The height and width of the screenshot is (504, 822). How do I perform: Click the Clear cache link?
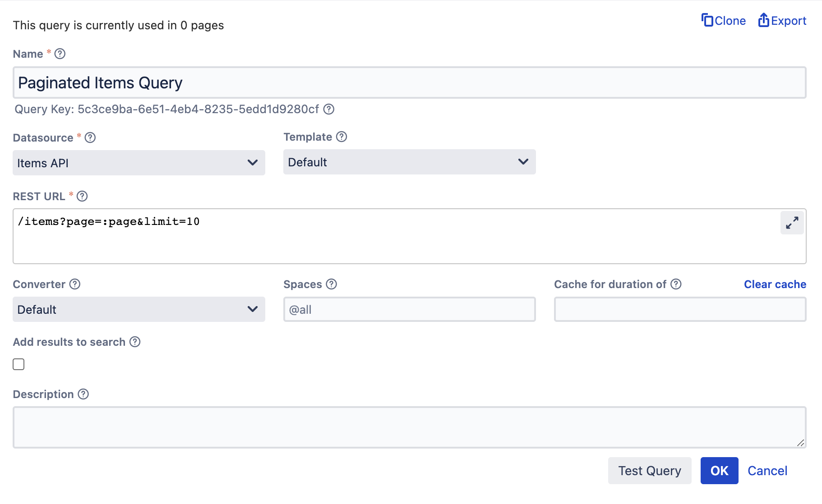[775, 284]
